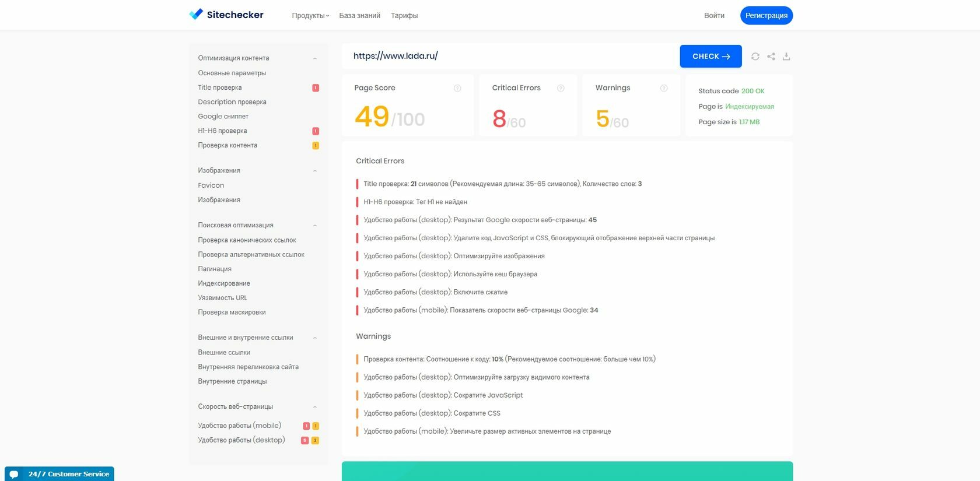The height and width of the screenshot is (481, 980).
Task: Collapse the Поисковая оптимизация section
Action: pyautogui.click(x=315, y=226)
